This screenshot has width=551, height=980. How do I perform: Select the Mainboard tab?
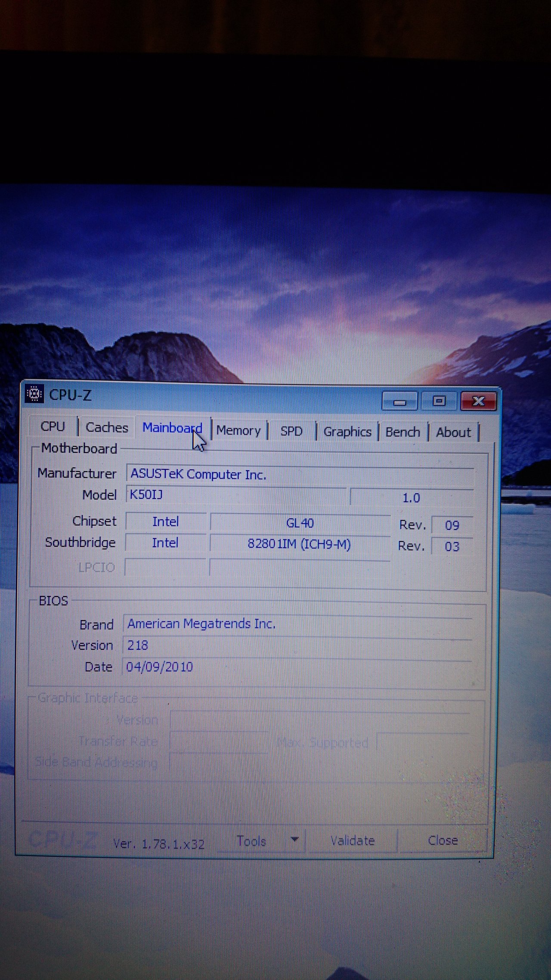172,428
